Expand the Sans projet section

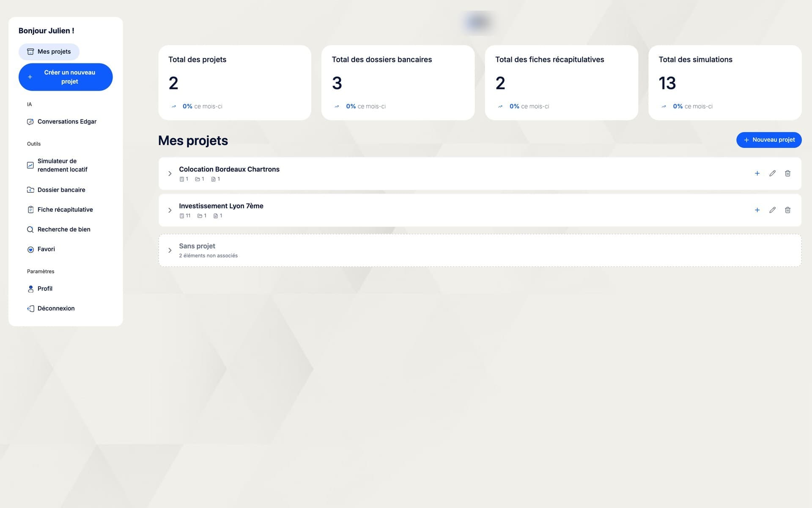(170, 251)
